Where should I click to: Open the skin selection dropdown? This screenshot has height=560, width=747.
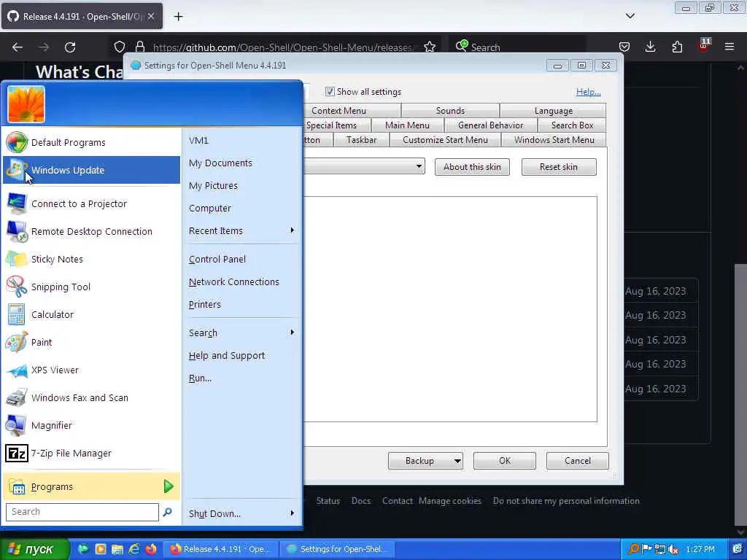click(419, 167)
